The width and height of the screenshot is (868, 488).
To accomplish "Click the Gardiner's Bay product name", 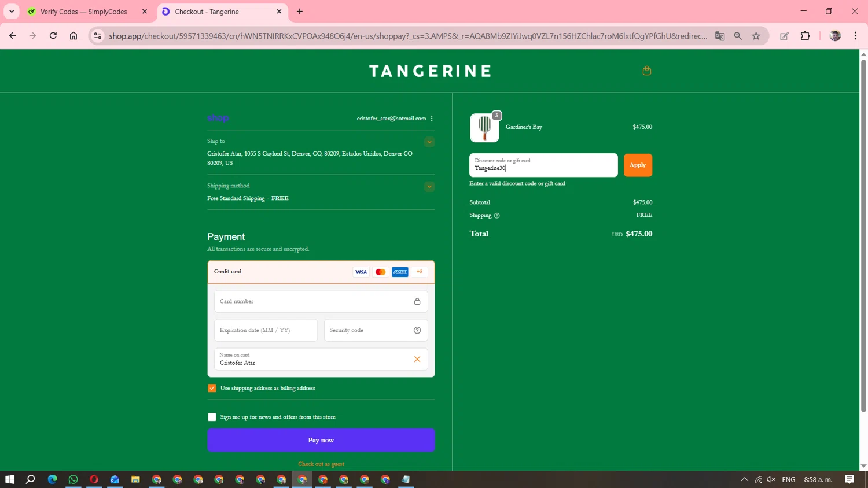I will pos(524,127).
